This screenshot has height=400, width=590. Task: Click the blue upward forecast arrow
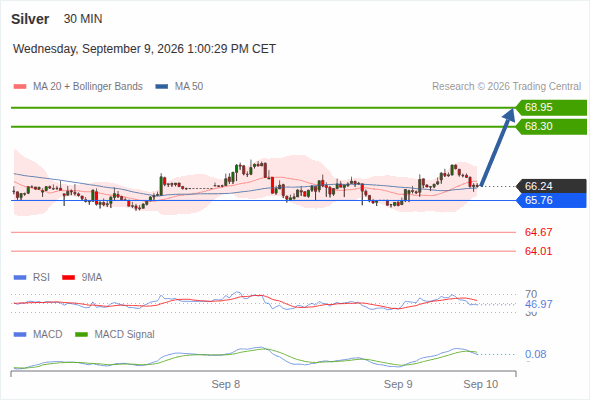point(497,147)
